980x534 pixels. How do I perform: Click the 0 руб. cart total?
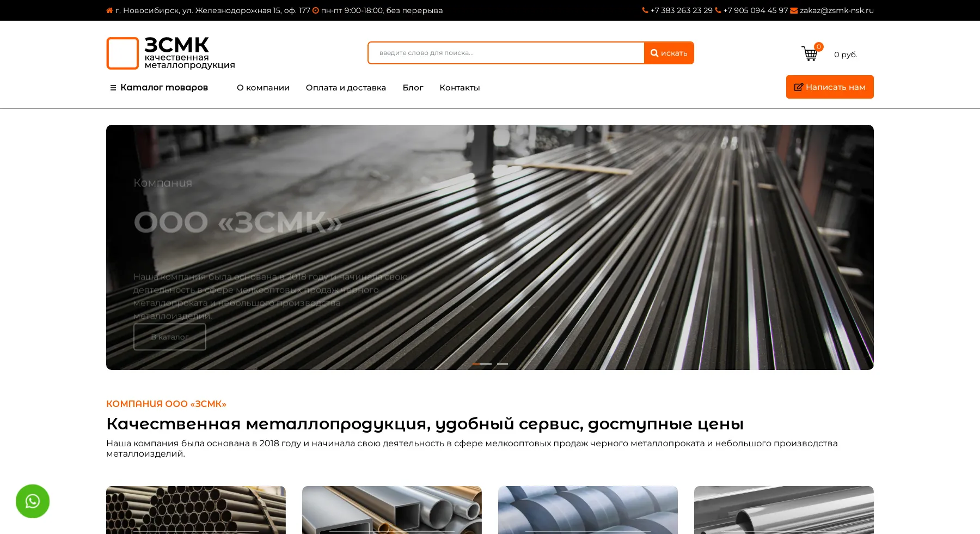pyautogui.click(x=846, y=54)
